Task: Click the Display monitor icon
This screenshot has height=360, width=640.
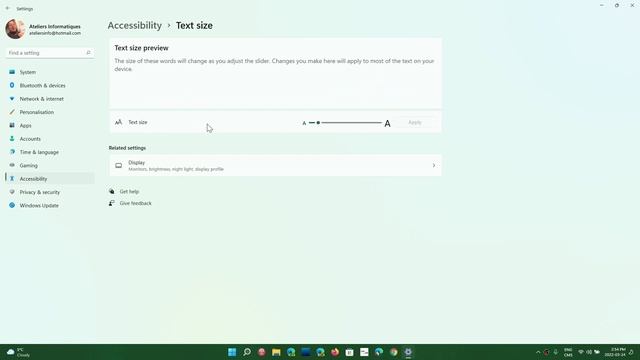Action: coord(118,165)
